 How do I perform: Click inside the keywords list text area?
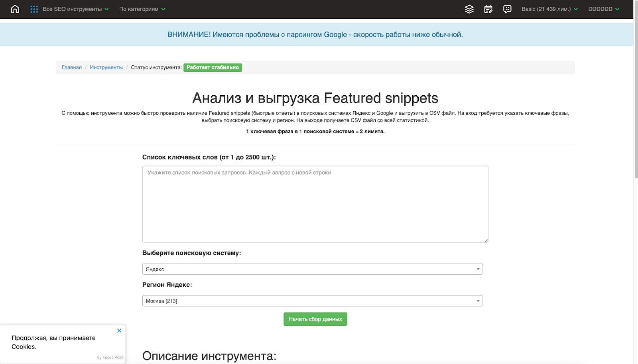(x=315, y=204)
